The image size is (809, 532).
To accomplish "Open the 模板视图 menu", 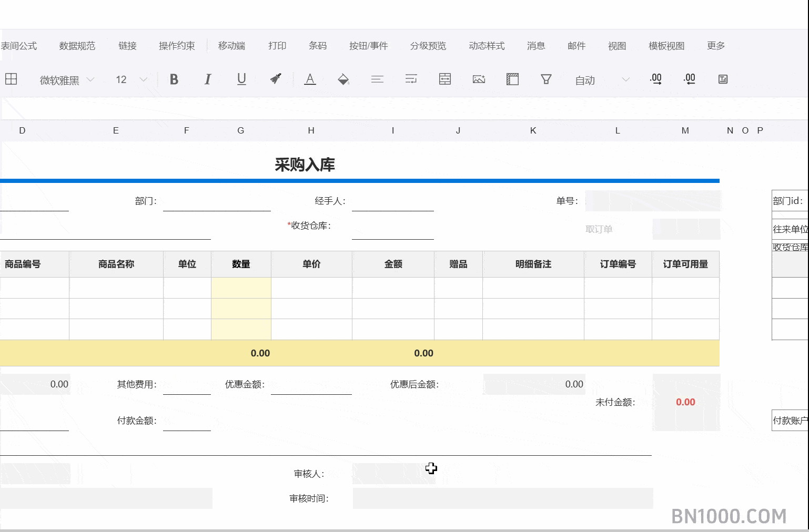I will tap(666, 46).
